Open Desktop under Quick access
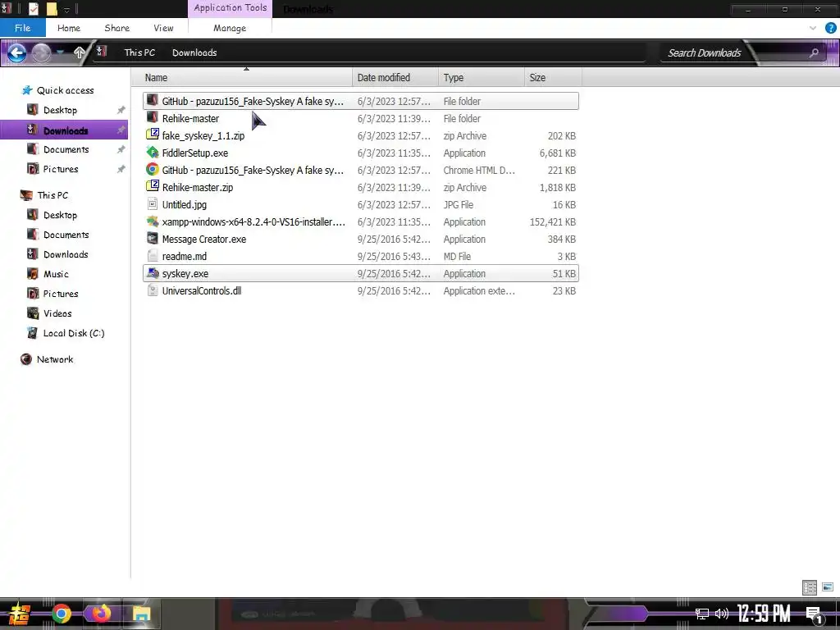Viewport: 840px width, 630px height. (x=60, y=110)
